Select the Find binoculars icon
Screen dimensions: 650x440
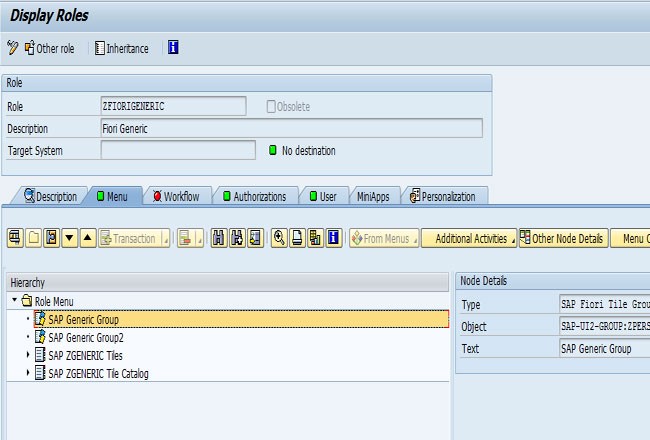pos(218,238)
